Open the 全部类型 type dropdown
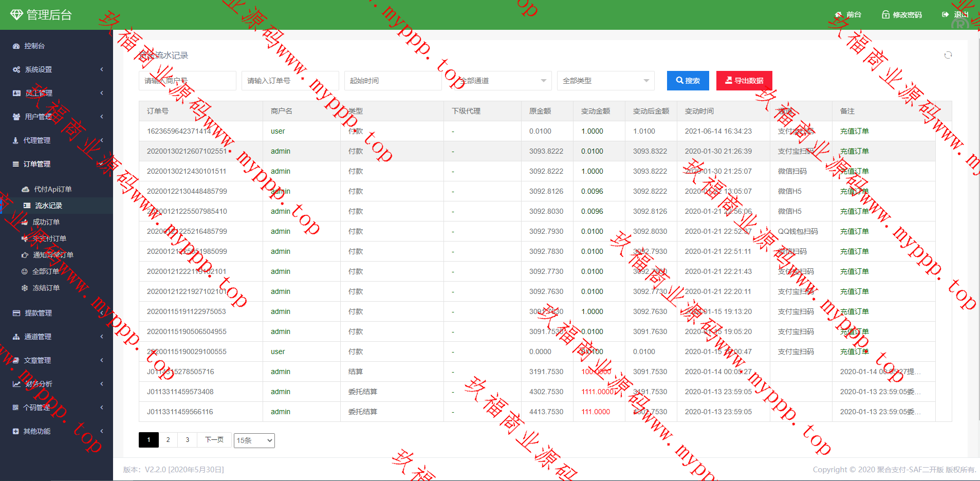The height and width of the screenshot is (481, 980). pyautogui.click(x=605, y=81)
